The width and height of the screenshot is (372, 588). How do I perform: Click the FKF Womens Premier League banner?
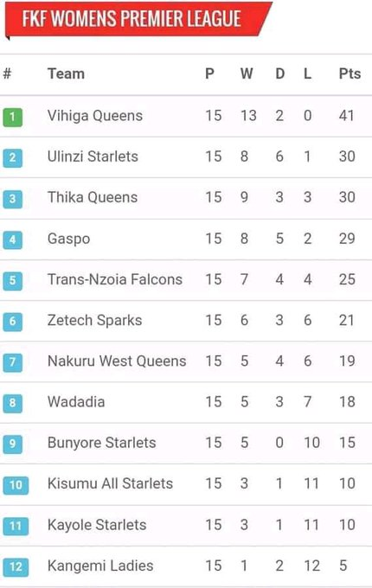[x=137, y=19]
